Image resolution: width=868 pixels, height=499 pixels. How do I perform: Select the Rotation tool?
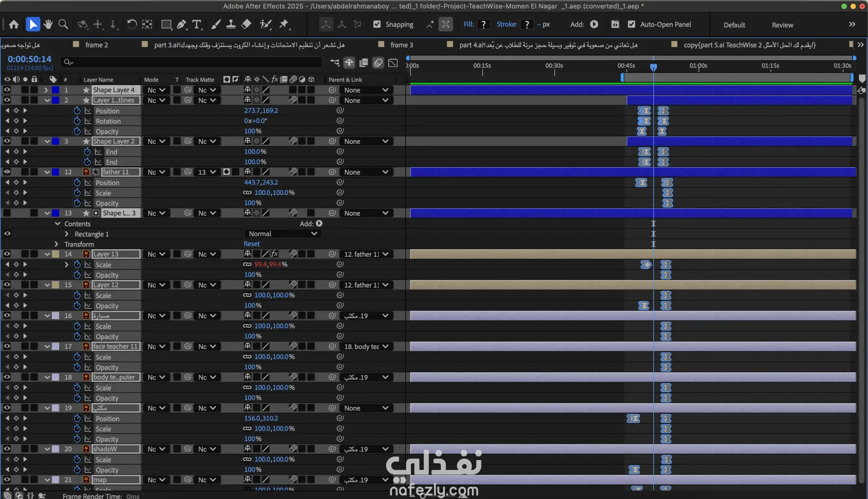click(x=132, y=24)
